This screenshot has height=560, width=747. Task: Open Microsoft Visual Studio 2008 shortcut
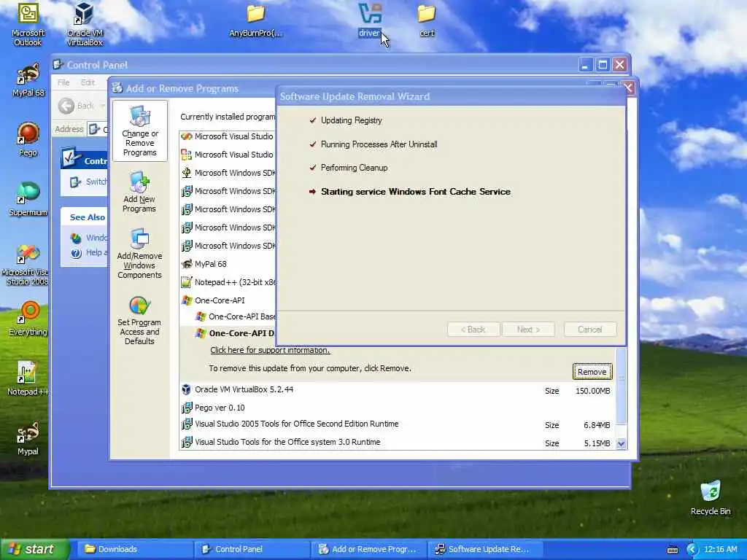(27, 264)
